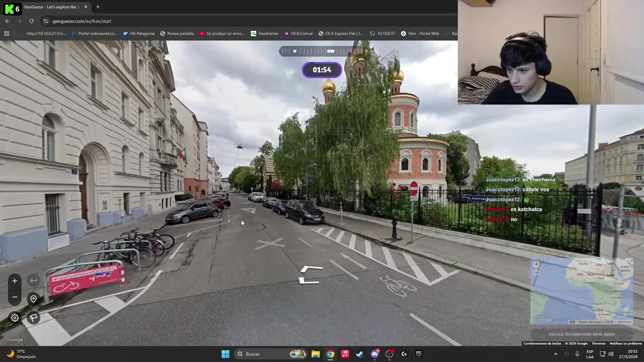
Task: Open 'Combinaciones de teclas' link
Action: pos(542,343)
